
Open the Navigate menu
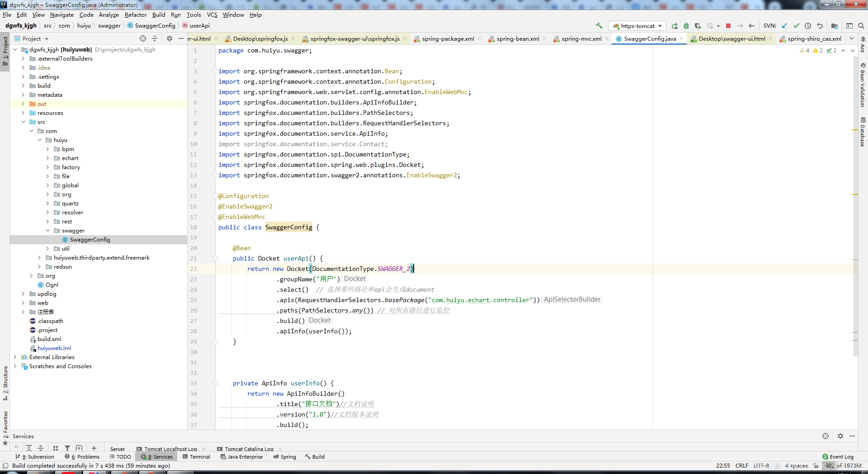pyautogui.click(x=62, y=14)
